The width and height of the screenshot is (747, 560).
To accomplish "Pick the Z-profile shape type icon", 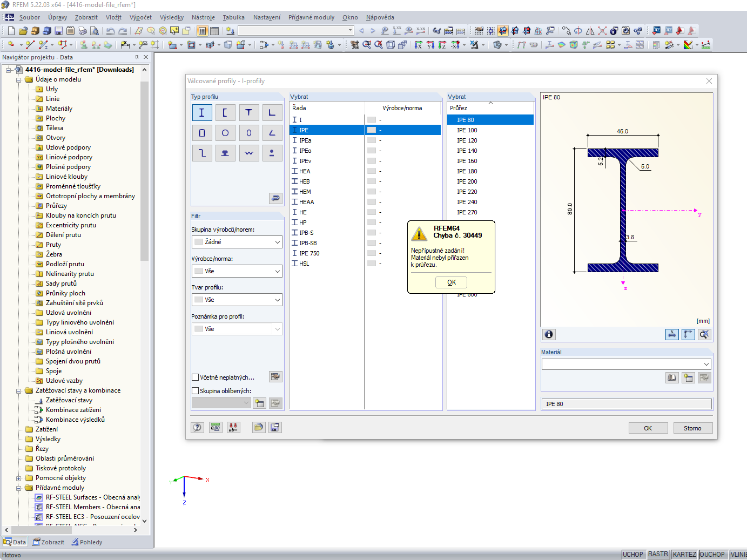I will 201,153.
